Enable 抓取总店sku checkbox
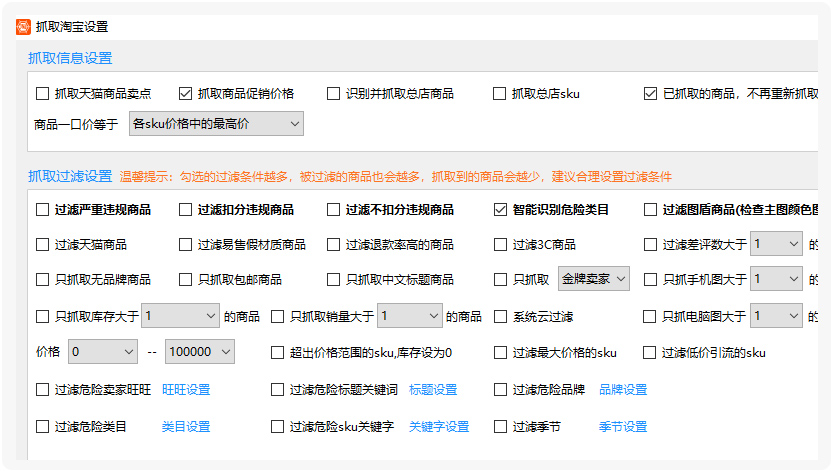 click(499, 94)
